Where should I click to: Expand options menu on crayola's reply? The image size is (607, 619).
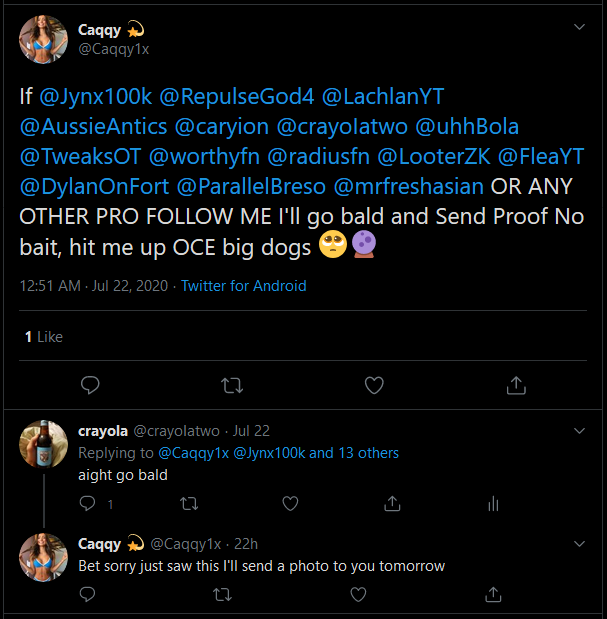(x=578, y=431)
